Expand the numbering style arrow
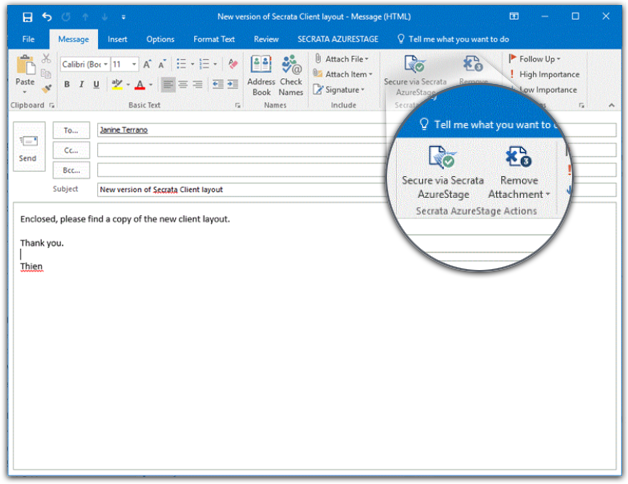 tap(215, 64)
